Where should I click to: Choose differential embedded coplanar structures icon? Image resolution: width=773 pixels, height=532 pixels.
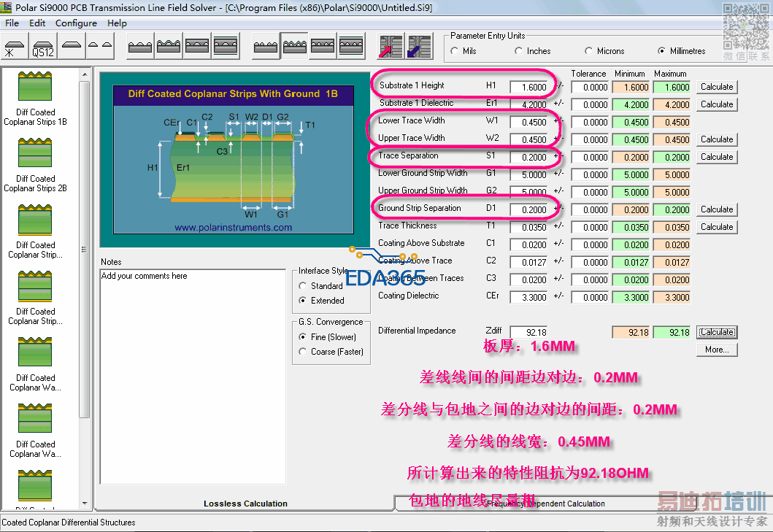[323, 47]
